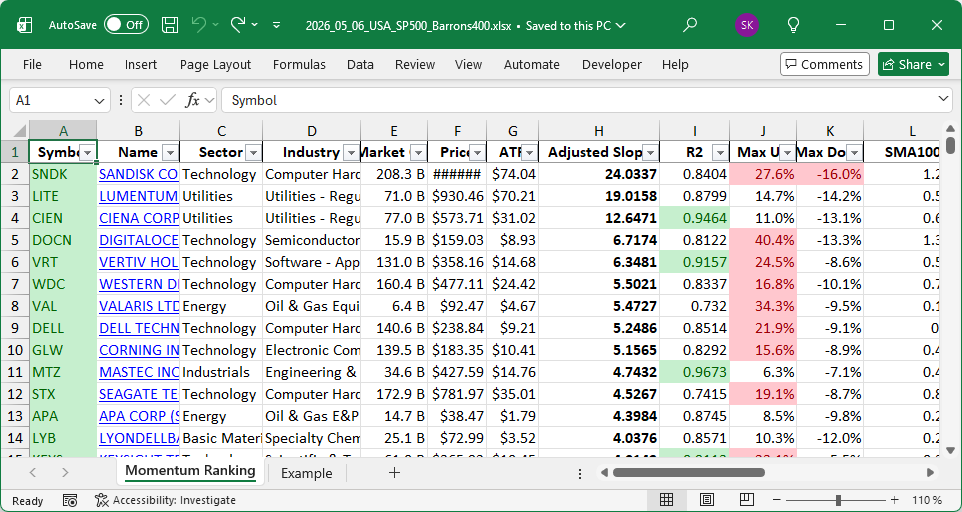Image resolution: width=962 pixels, height=512 pixels.
Task: Click the next sheet arrow
Action: (x=65, y=473)
